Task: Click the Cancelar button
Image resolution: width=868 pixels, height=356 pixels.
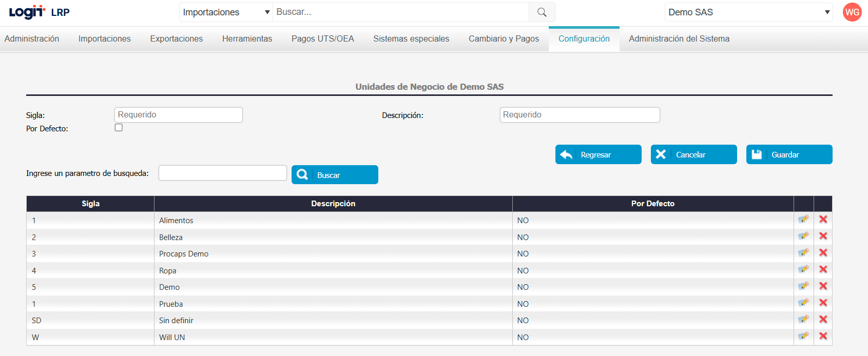Action: [693, 154]
